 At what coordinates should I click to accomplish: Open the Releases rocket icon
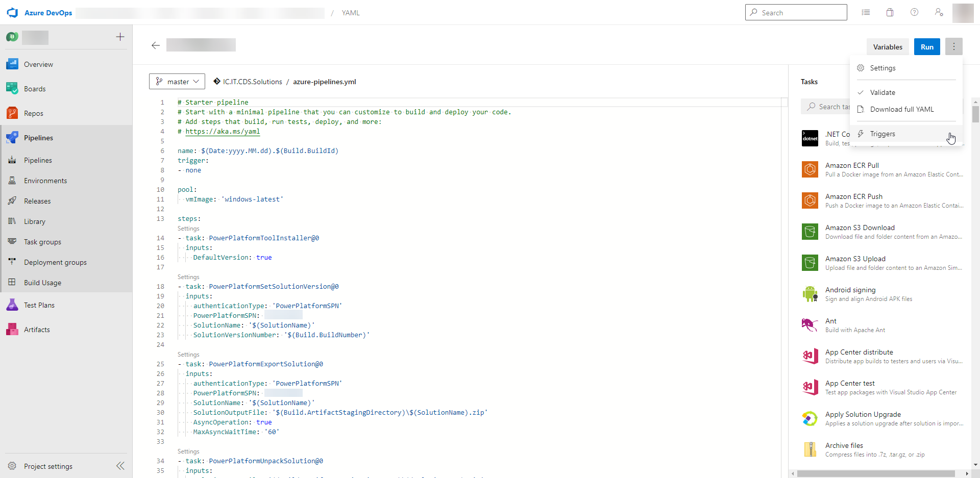tap(12, 201)
